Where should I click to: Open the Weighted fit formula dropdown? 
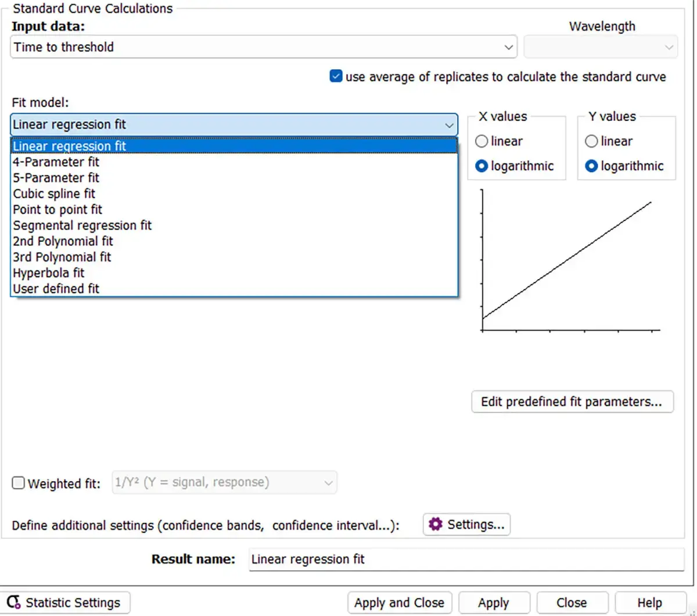[224, 482]
